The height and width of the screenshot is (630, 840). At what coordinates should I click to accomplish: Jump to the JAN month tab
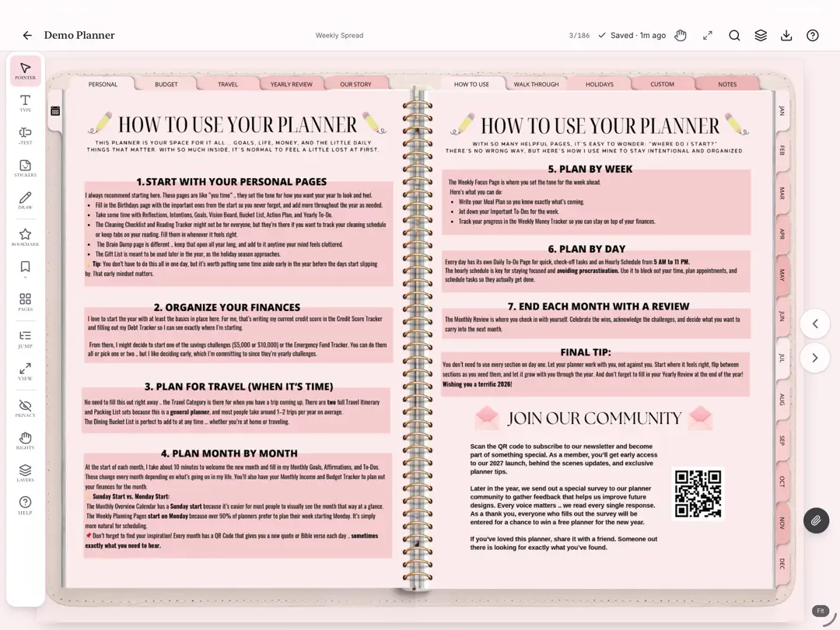782,111
